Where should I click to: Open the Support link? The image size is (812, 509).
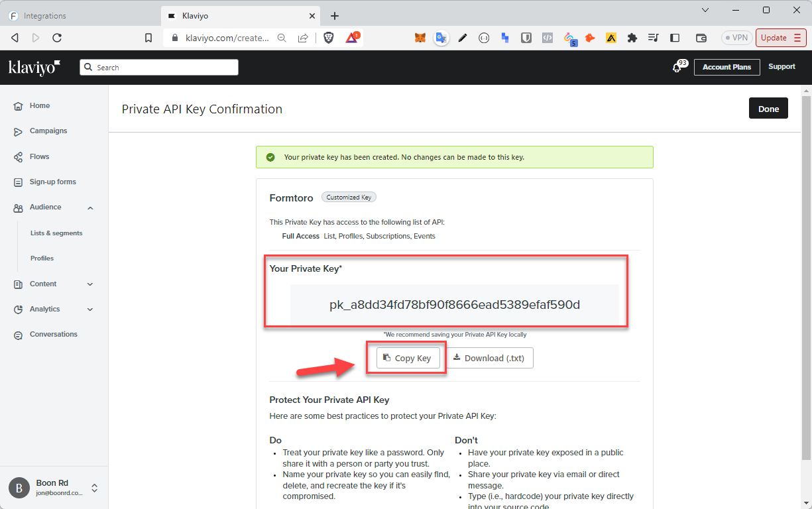(x=782, y=66)
